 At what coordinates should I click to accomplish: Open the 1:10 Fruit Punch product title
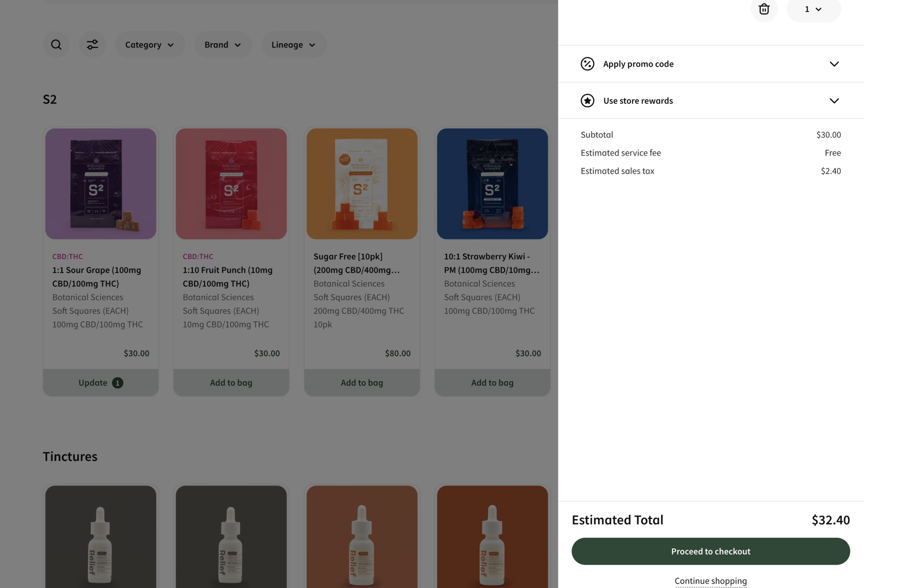[x=227, y=277]
